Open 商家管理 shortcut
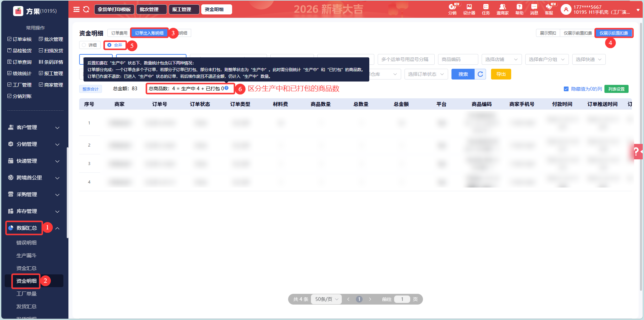This screenshot has height=320, width=644. pyautogui.click(x=51, y=85)
